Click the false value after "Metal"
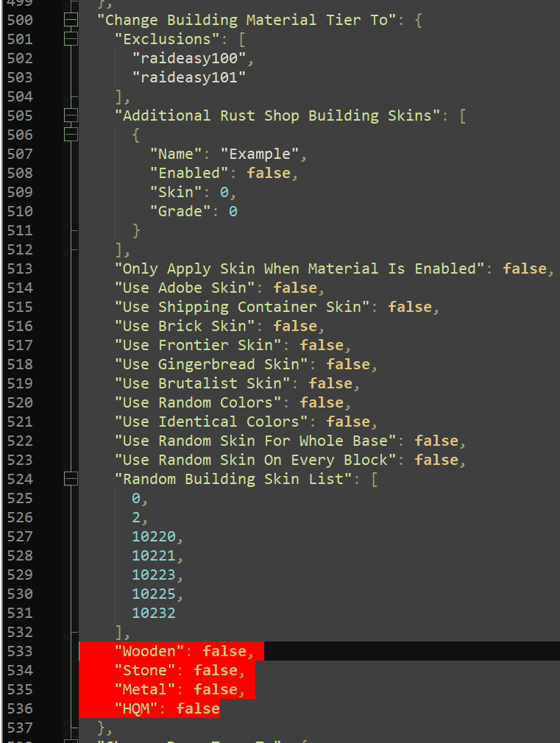The image size is (560, 743). 216,689
